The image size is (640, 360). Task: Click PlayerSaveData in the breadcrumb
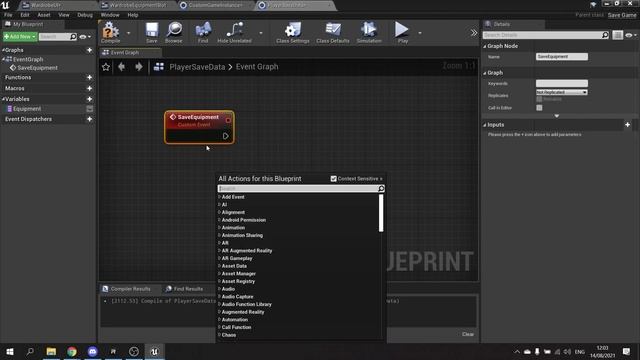point(197,67)
